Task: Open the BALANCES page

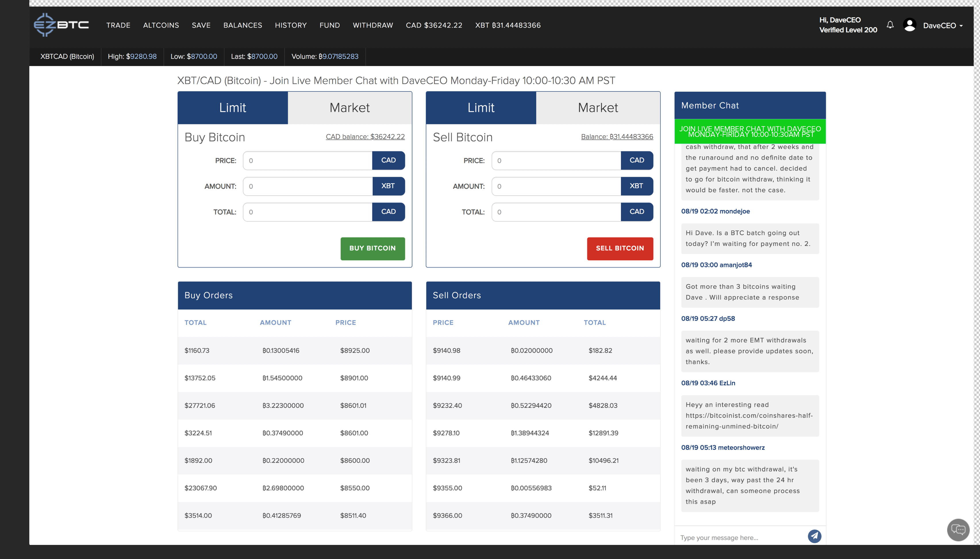Action: tap(243, 25)
